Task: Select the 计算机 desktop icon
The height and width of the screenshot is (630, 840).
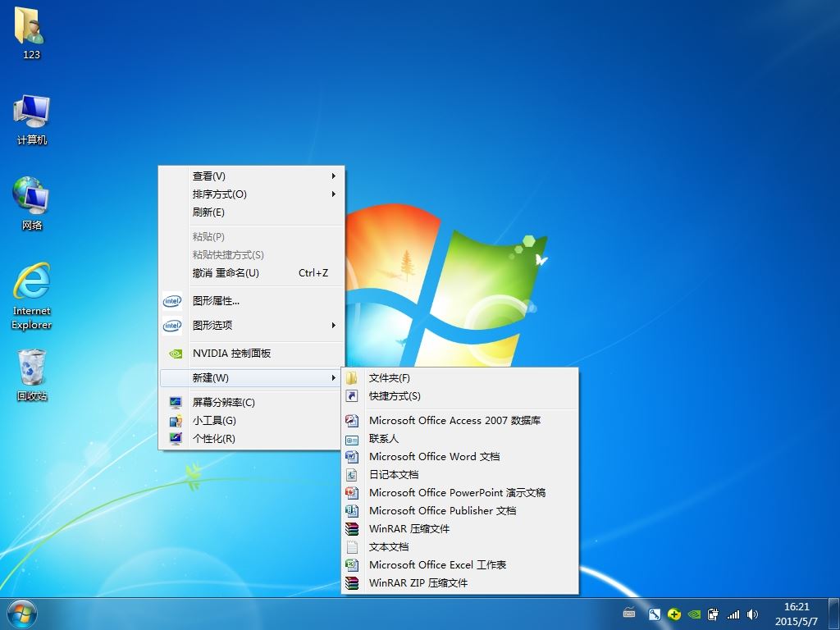Action: [32, 120]
